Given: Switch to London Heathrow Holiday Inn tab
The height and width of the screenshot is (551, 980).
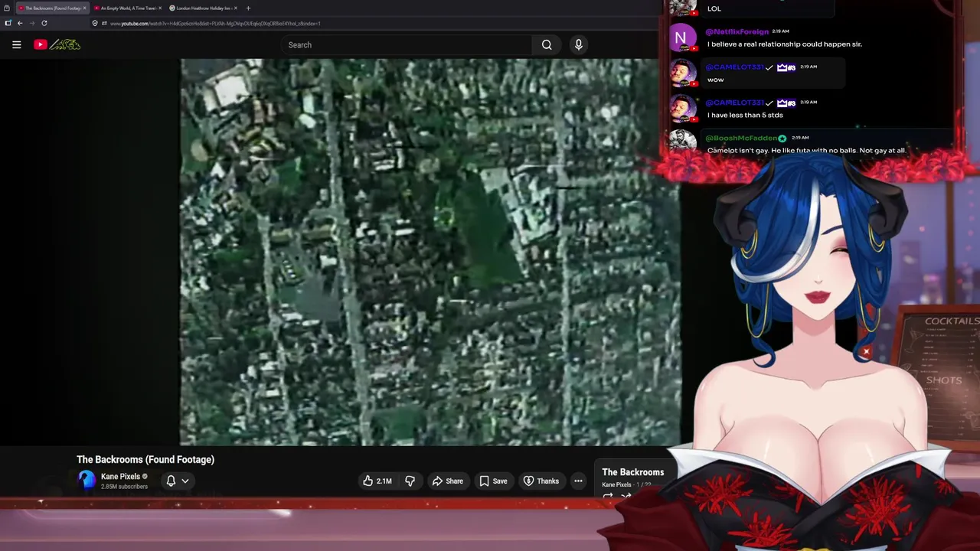Looking at the screenshot, I should click(203, 8).
